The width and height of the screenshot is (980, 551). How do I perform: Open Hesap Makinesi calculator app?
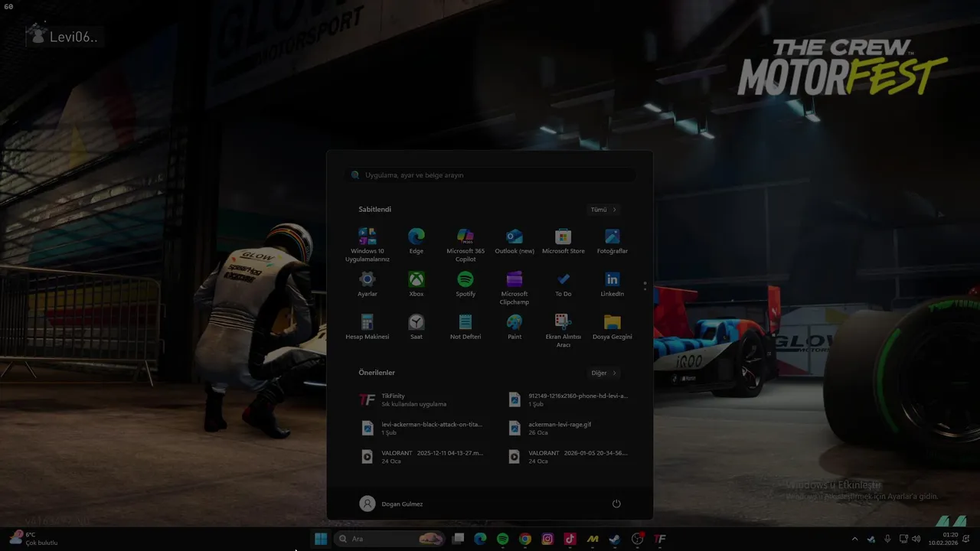pos(367,327)
